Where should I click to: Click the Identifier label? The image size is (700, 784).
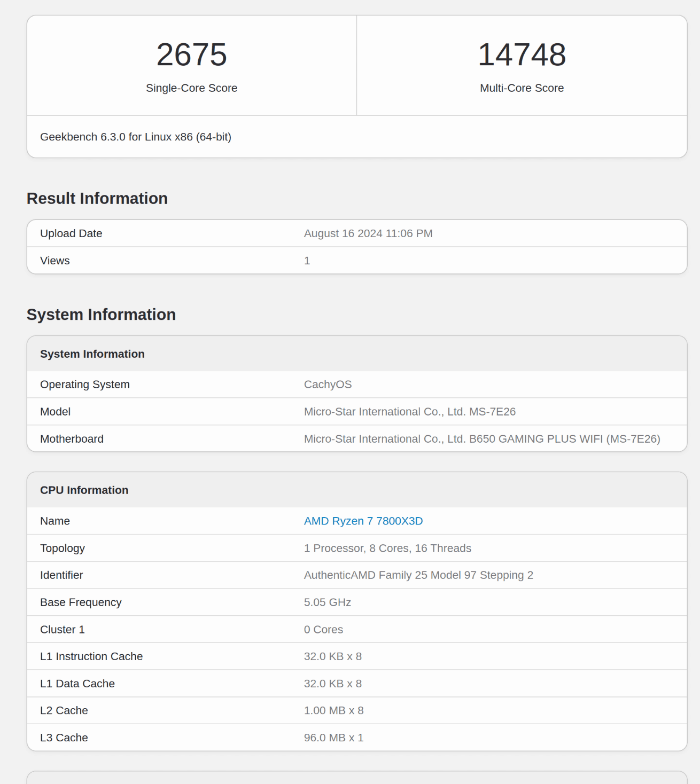pos(61,575)
